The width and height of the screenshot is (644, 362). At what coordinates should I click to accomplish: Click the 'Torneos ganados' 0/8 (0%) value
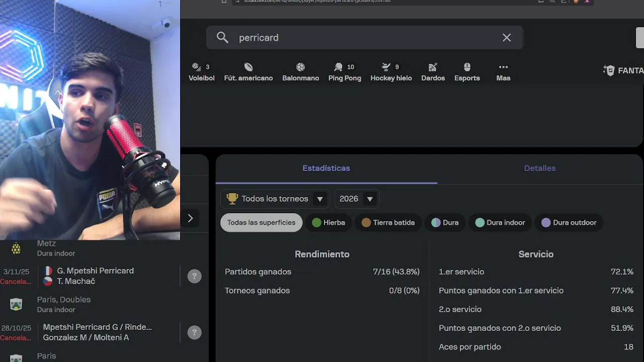tap(404, 291)
